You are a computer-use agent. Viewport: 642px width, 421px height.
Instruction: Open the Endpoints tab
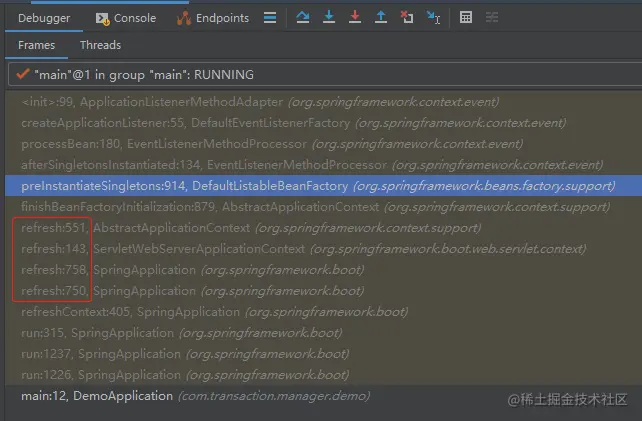(x=213, y=18)
